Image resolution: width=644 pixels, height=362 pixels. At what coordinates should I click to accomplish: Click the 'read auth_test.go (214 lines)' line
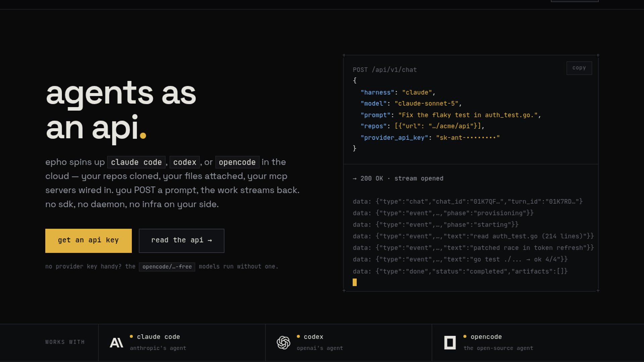(x=473, y=236)
